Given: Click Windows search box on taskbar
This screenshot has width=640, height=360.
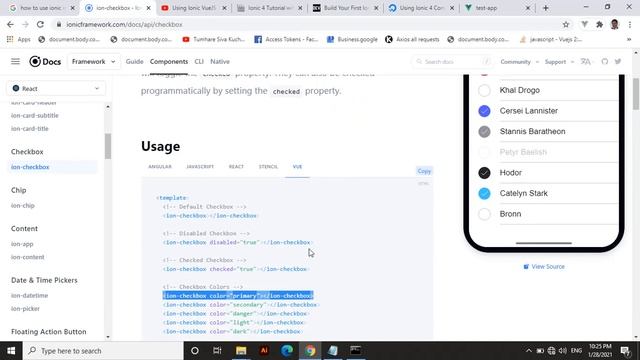Looking at the screenshot, I should [x=103, y=351].
